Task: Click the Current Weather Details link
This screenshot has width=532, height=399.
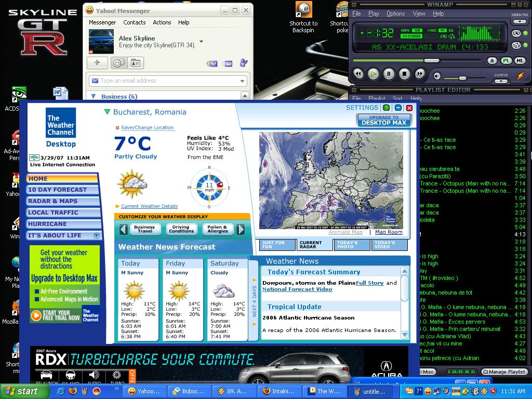Action: click(x=149, y=206)
